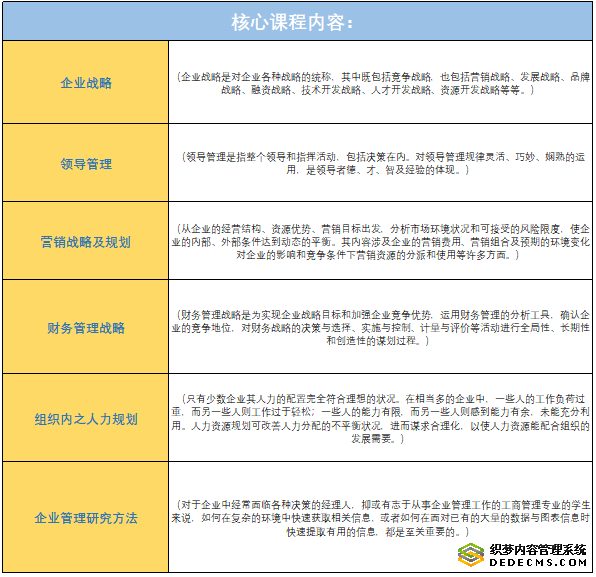The width and height of the screenshot is (596, 577).
Task: Select the '财务管理战略' course cell
Action: 86,328
